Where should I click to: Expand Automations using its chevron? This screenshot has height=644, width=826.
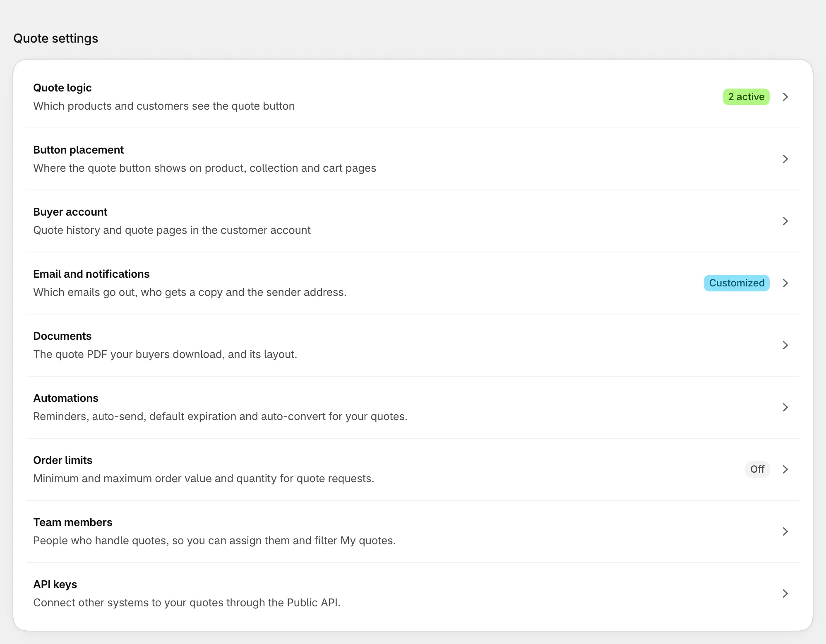pos(785,407)
